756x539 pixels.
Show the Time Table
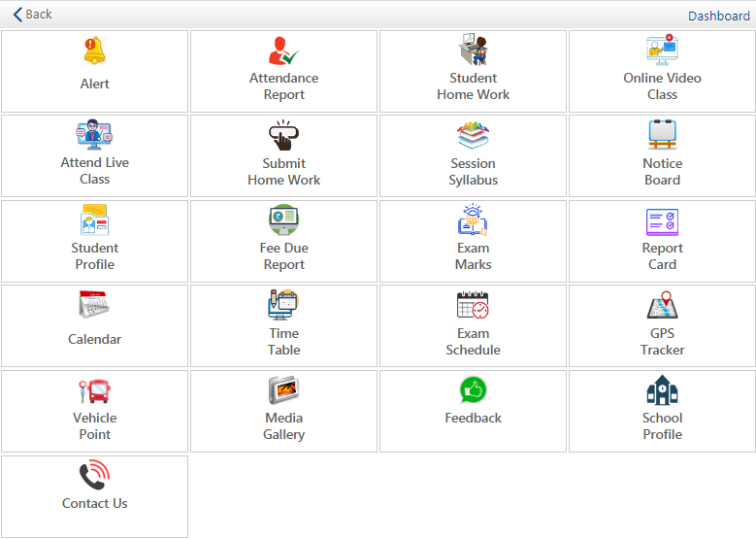283,325
